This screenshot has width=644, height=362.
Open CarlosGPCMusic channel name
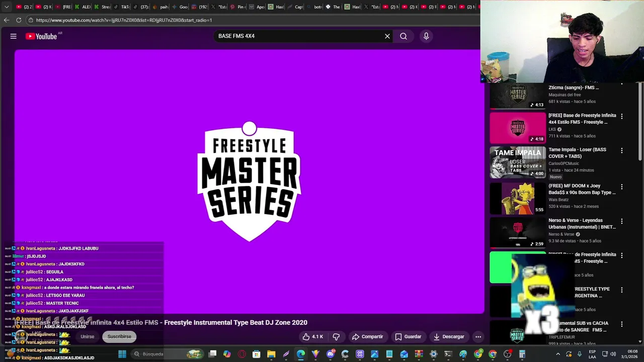coord(563,163)
